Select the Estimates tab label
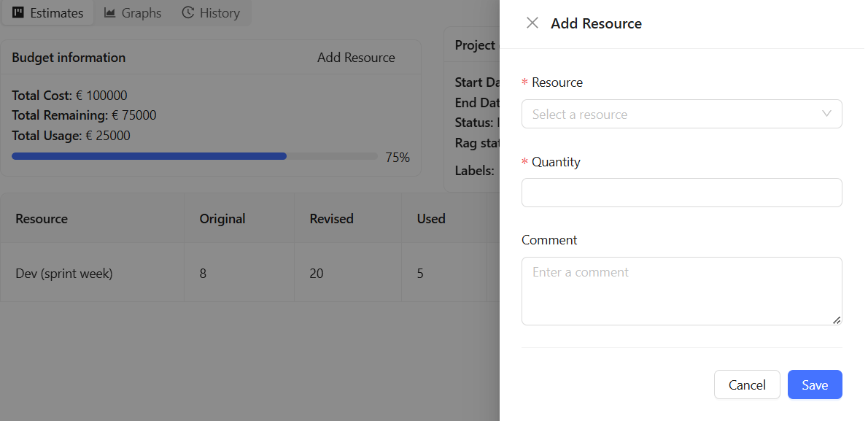Screen dimensions: 868x421 pos(56,13)
